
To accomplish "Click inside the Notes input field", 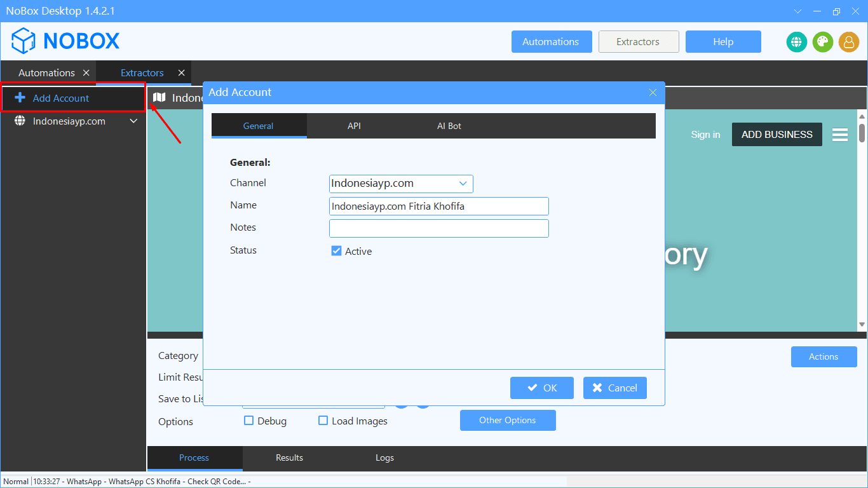I will [x=438, y=228].
